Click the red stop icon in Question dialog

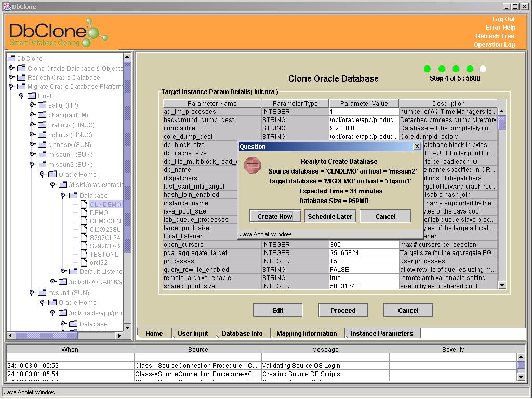click(252, 165)
